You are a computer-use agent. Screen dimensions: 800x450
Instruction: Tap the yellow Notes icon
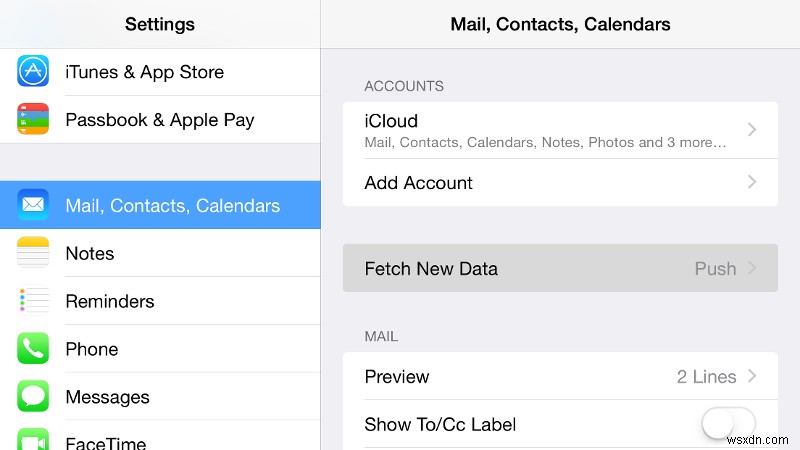pyautogui.click(x=33, y=254)
